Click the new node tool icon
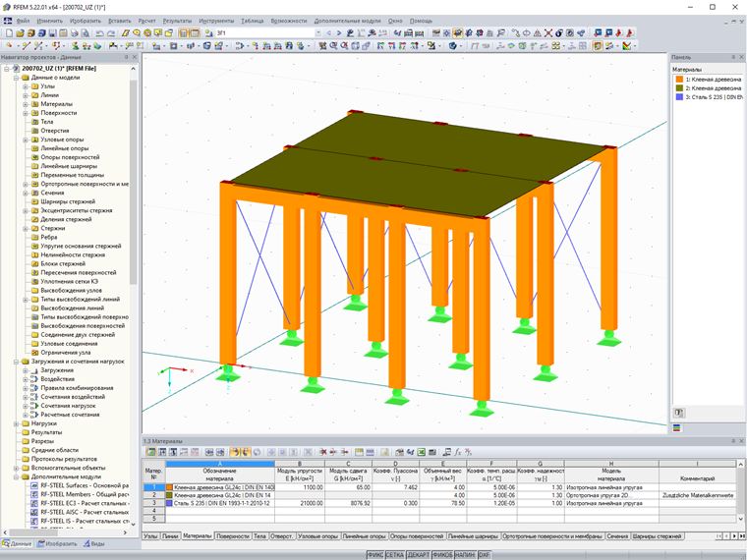This screenshot has height=560, width=747. (9, 46)
